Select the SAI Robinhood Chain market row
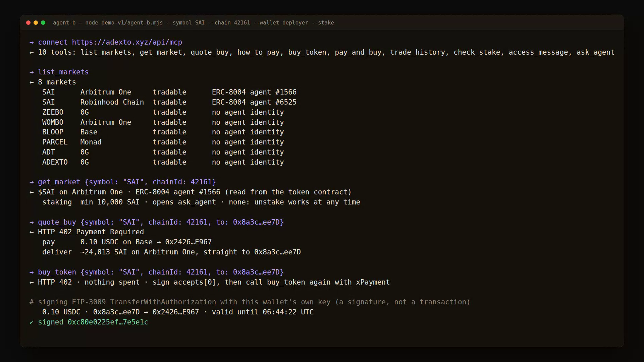This screenshot has width=644, height=362. tap(169, 102)
